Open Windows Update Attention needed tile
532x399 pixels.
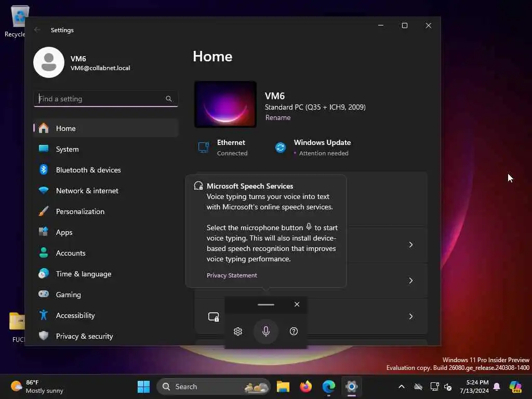(x=312, y=148)
